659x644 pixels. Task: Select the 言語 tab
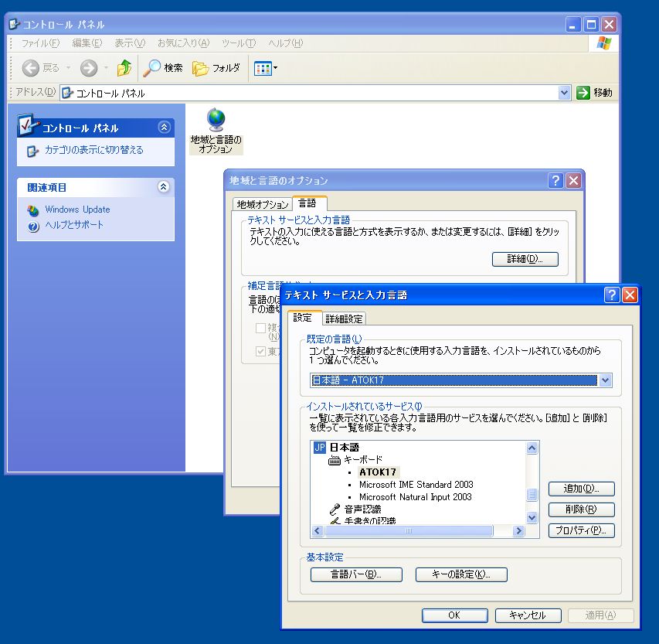click(x=309, y=203)
